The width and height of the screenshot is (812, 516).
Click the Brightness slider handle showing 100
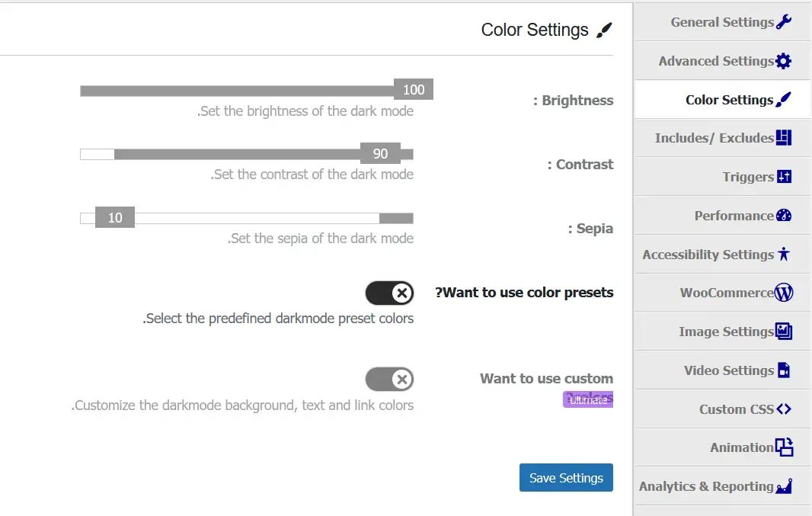tap(414, 90)
